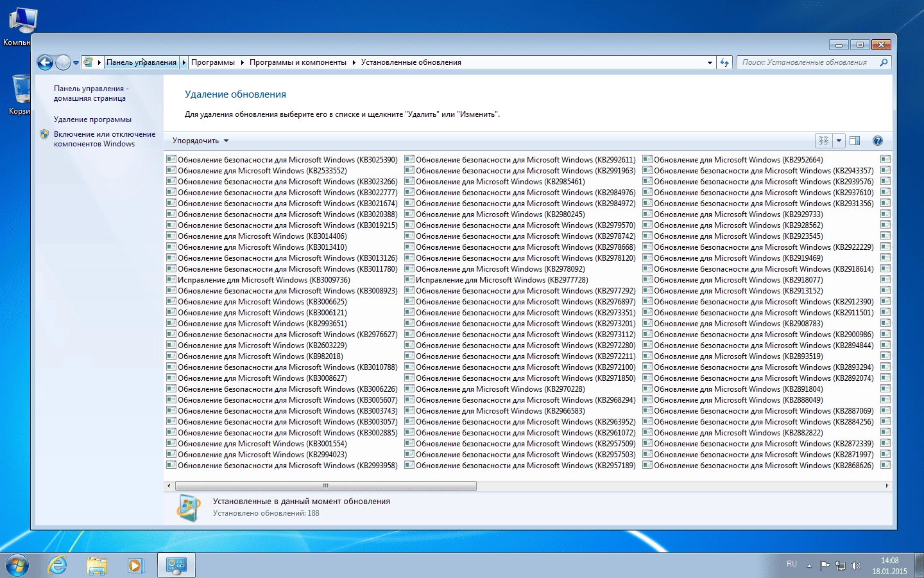Click the icon of update KB3014406

171,236
